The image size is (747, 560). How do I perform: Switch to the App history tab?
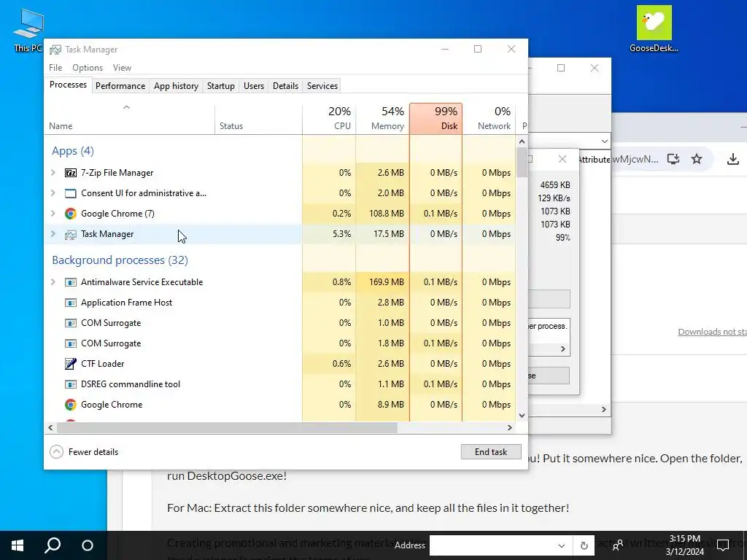pyautogui.click(x=176, y=86)
